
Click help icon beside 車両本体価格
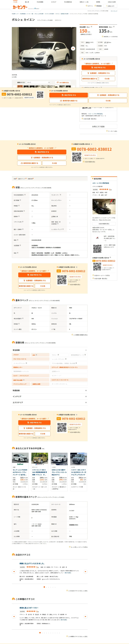[x=114, y=27]
